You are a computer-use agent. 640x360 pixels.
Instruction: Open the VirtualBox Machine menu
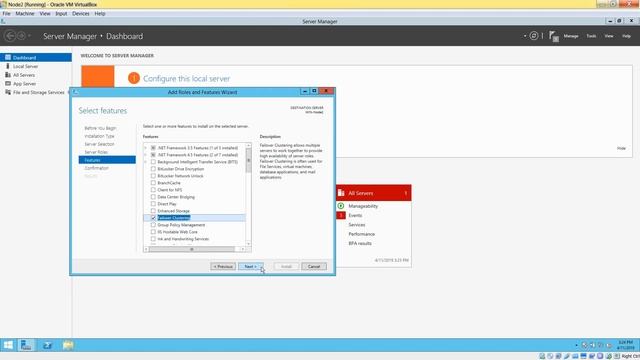[25, 13]
